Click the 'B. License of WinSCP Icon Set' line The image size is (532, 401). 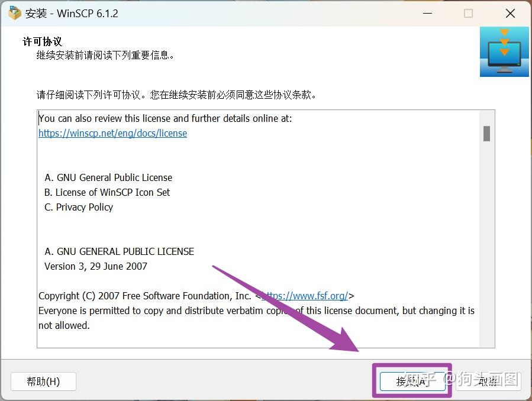click(x=107, y=192)
